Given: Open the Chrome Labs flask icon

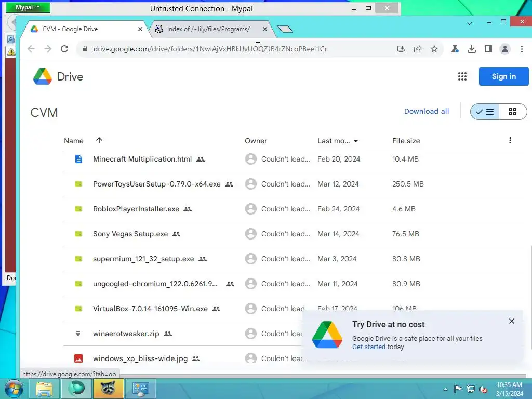Looking at the screenshot, I should pyautogui.click(x=455, y=49).
